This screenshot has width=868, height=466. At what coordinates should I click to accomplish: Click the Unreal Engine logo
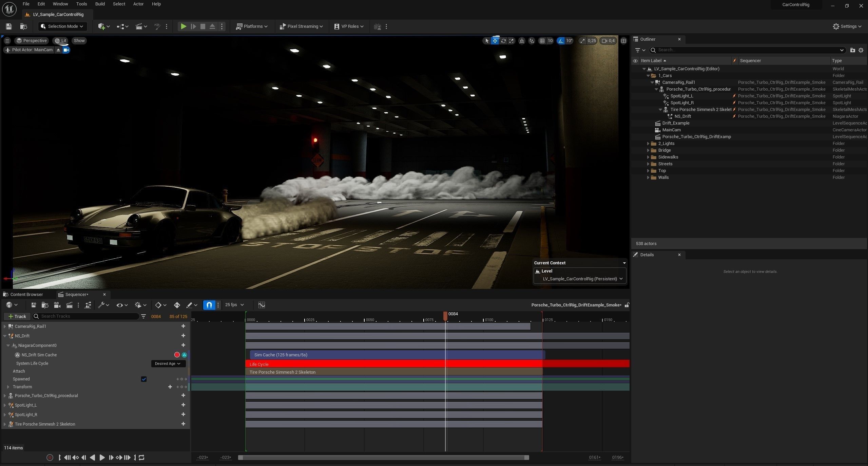coord(9,9)
